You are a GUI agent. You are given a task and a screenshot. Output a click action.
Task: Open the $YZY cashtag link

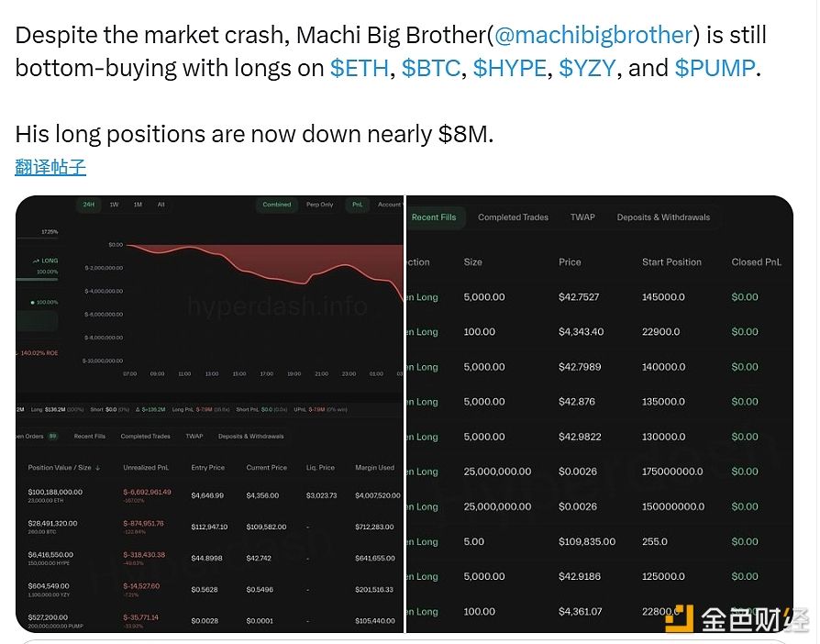tap(587, 69)
